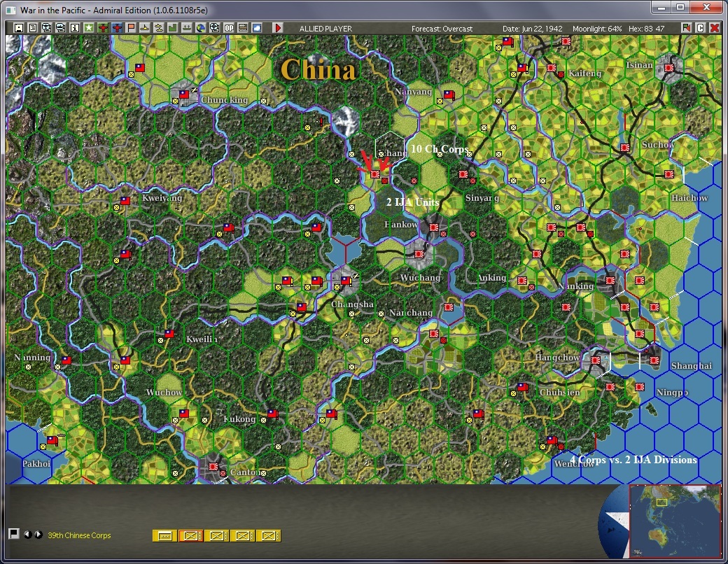The width and height of the screenshot is (728, 564).
Task: Select the fourth yellow infantry unit counter
Action: [243, 536]
